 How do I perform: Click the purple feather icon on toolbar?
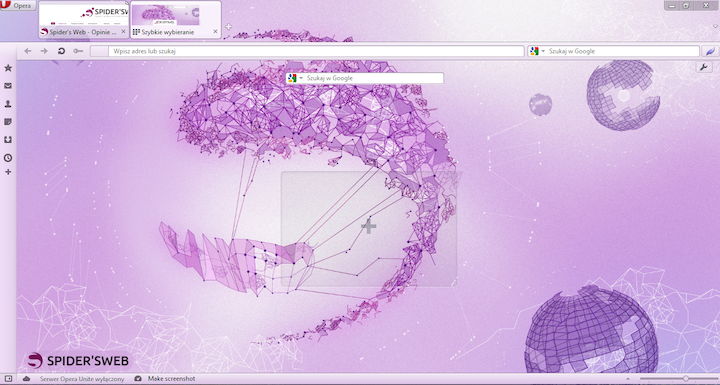710,51
